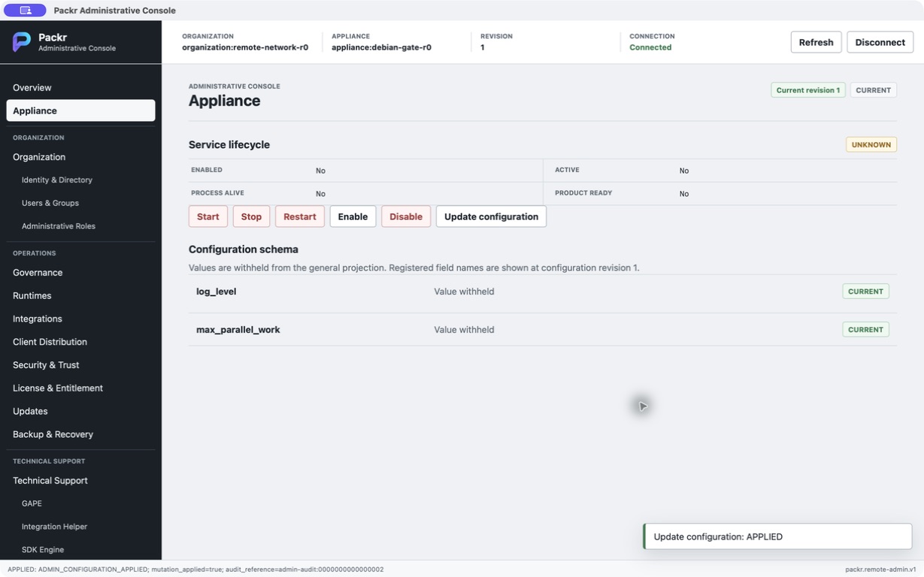Screen dimensions: 924x577
Task: Click the CURRENT badge beside Current revision
Action: [874, 90]
